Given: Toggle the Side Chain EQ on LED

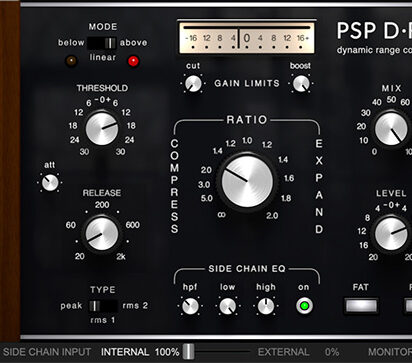Looking at the screenshot, I should point(304,306).
